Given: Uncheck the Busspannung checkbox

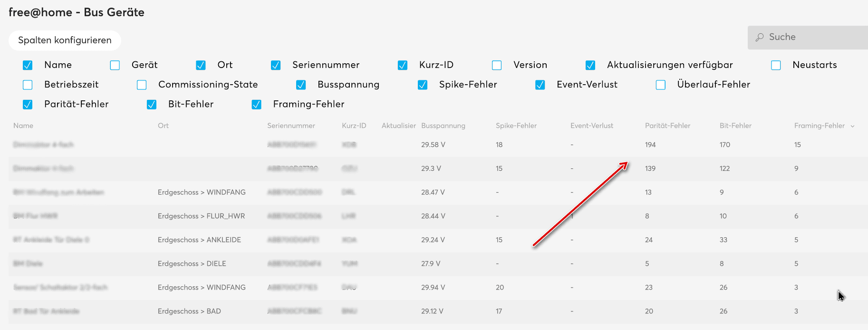Looking at the screenshot, I should point(301,85).
